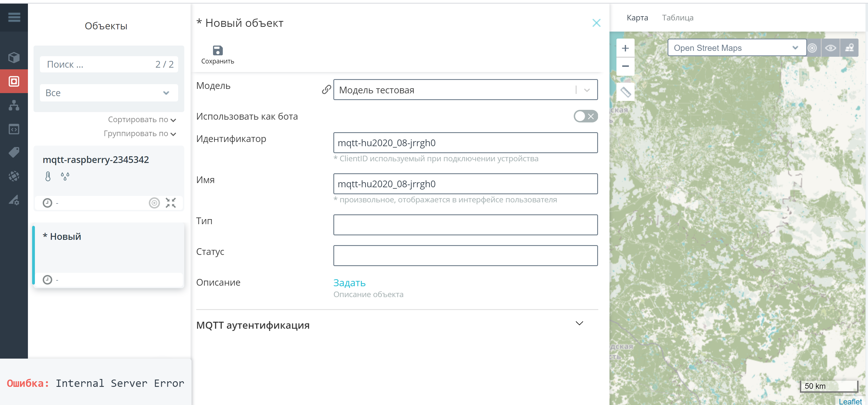Toggle target tracking button on map toolbar
This screenshot has width=868, height=405.
coord(812,48)
